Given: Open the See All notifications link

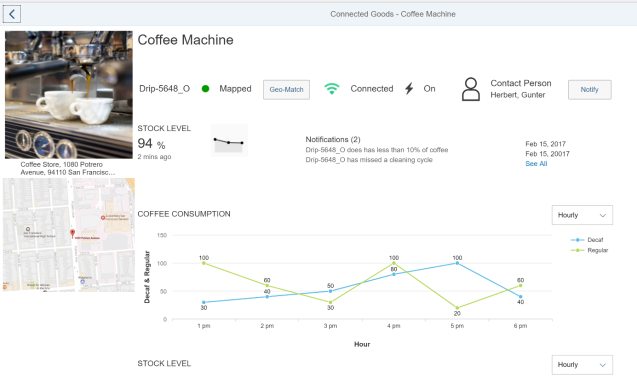Looking at the screenshot, I should [536, 164].
